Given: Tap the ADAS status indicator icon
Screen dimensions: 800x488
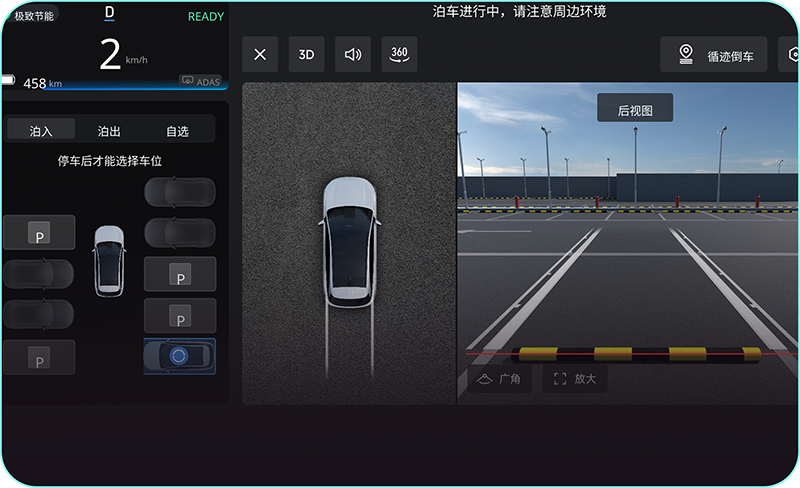Looking at the screenshot, I should click(200, 80).
